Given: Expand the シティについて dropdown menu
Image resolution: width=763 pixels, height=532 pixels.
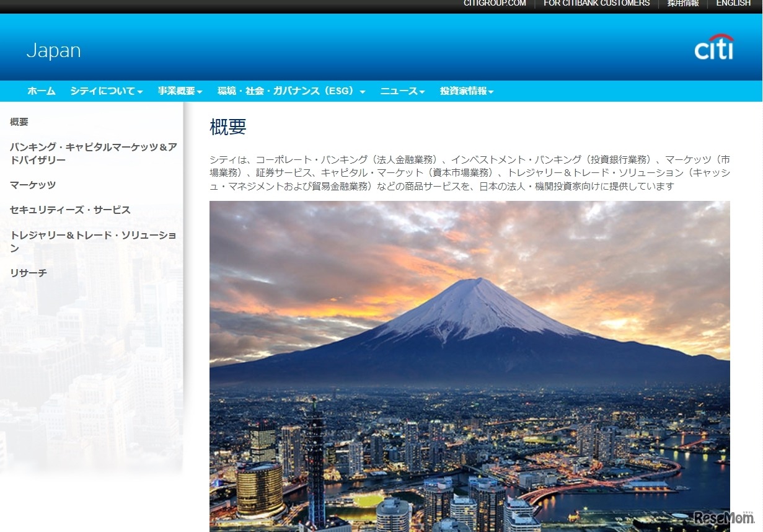Looking at the screenshot, I should click(x=107, y=91).
